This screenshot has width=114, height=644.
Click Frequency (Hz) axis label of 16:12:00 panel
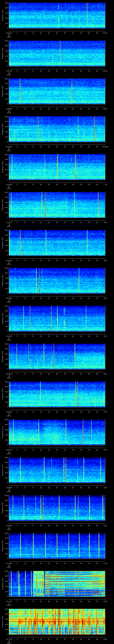[3, 621]
